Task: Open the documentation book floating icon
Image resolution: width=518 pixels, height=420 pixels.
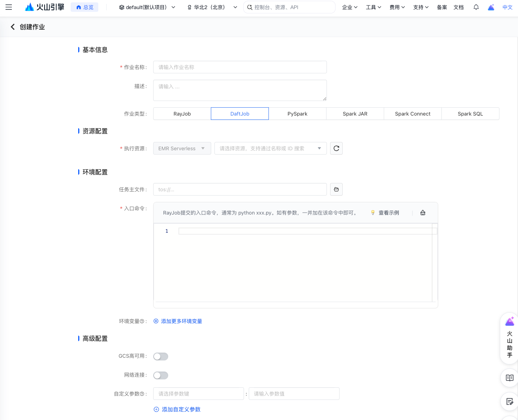Action: pyautogui.click(x=510, y=378)
